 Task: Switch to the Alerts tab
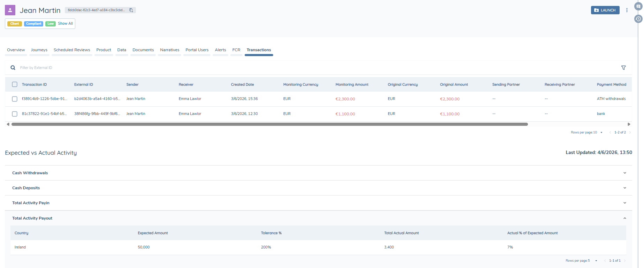coord(221,50)
